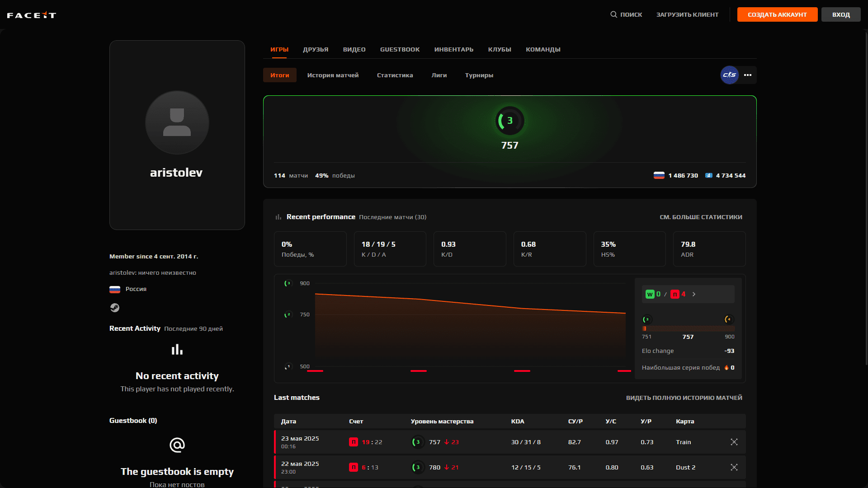Open См. больше статистики link
Viewport: 868px width, 488px height.
pyautogui.click(x=700, y=217)
